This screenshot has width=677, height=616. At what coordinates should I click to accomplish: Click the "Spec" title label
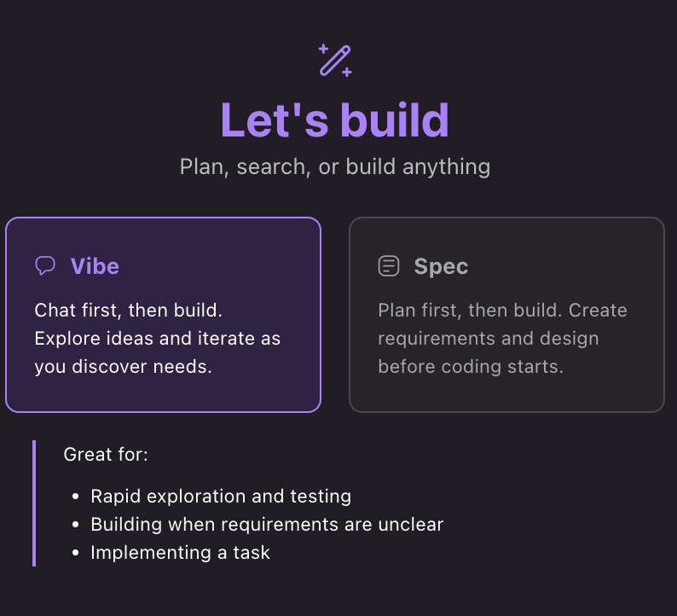coord(441,266)
